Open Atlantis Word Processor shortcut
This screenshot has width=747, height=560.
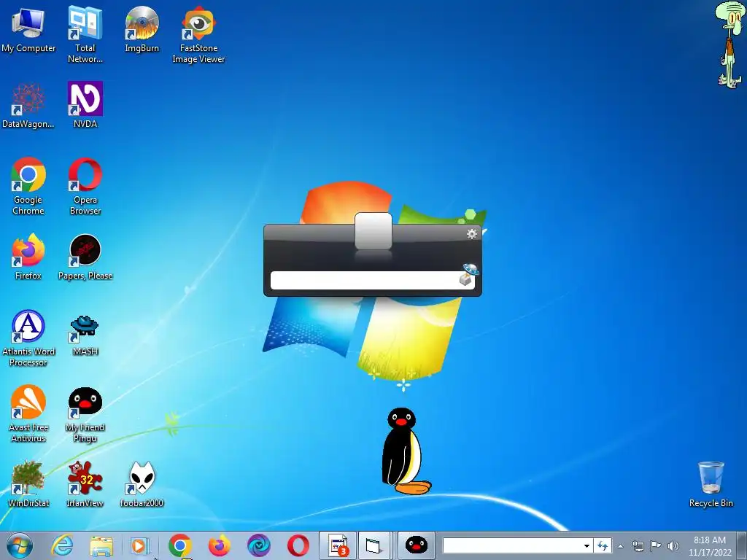(28, 338)
